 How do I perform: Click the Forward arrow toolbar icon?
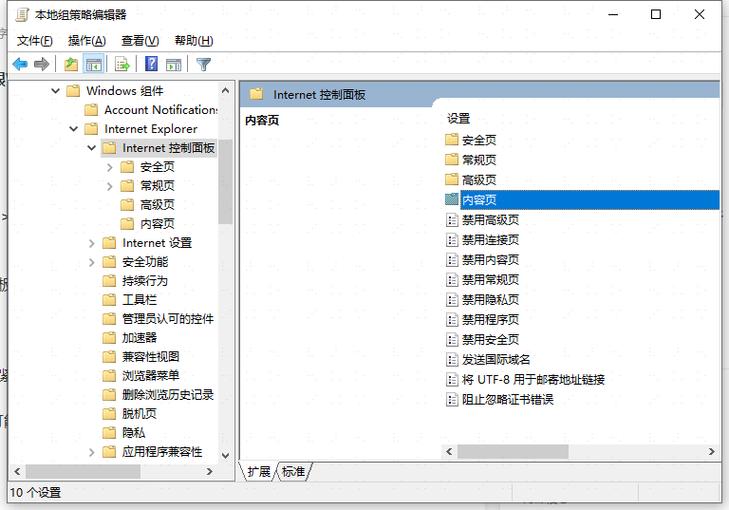[x=41, y=64]
